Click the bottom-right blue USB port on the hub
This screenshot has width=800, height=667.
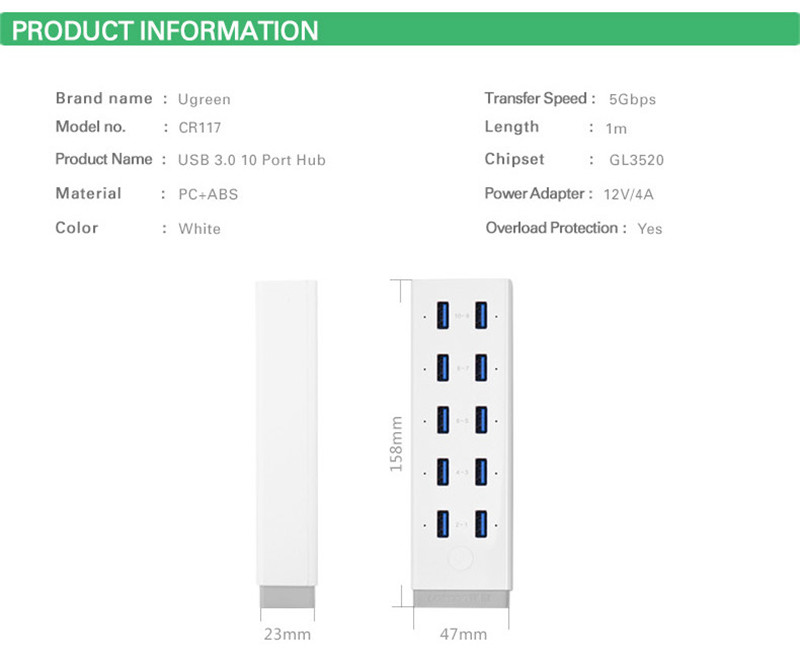pos(481,524)
